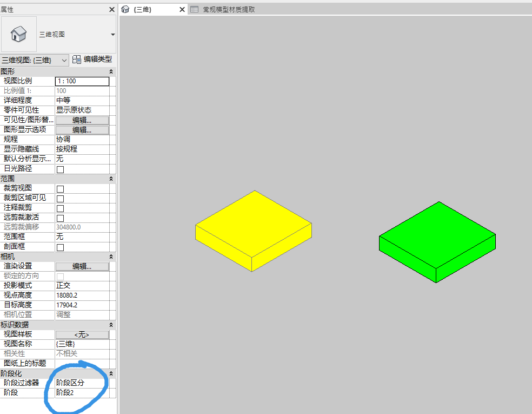
Task: Click the 视图样板 <无> button
Action: [x=82, y=335]
